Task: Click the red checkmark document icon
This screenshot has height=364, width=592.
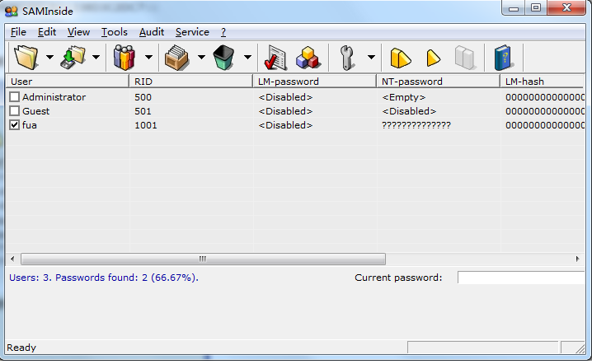Action: click(x=275, y=58)
